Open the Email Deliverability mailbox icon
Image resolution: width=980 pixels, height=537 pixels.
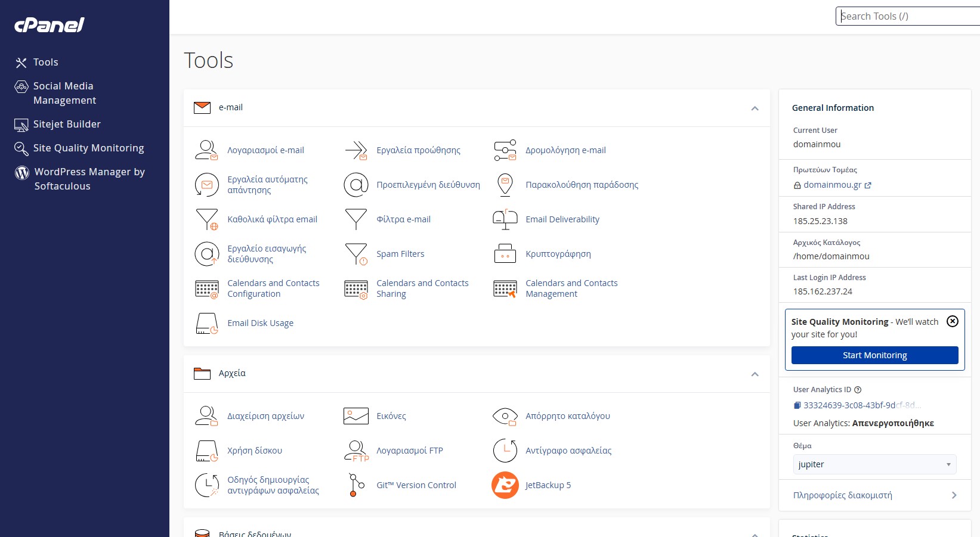point(505,219)
